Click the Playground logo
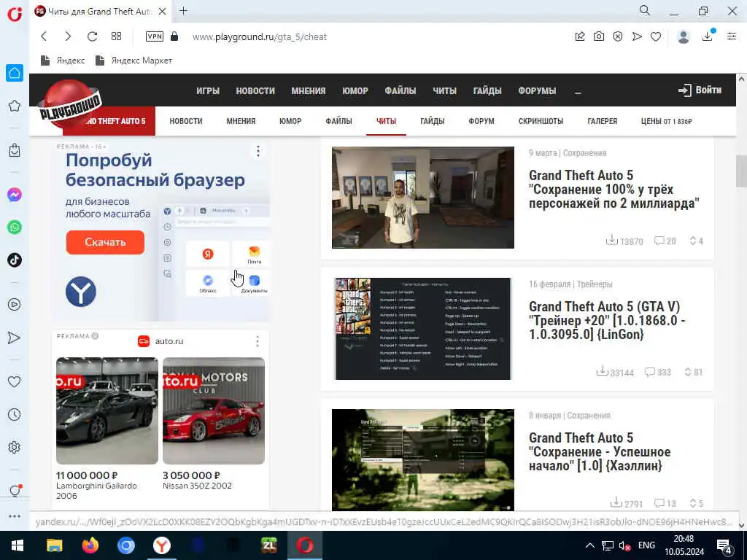 coord(69,105)
